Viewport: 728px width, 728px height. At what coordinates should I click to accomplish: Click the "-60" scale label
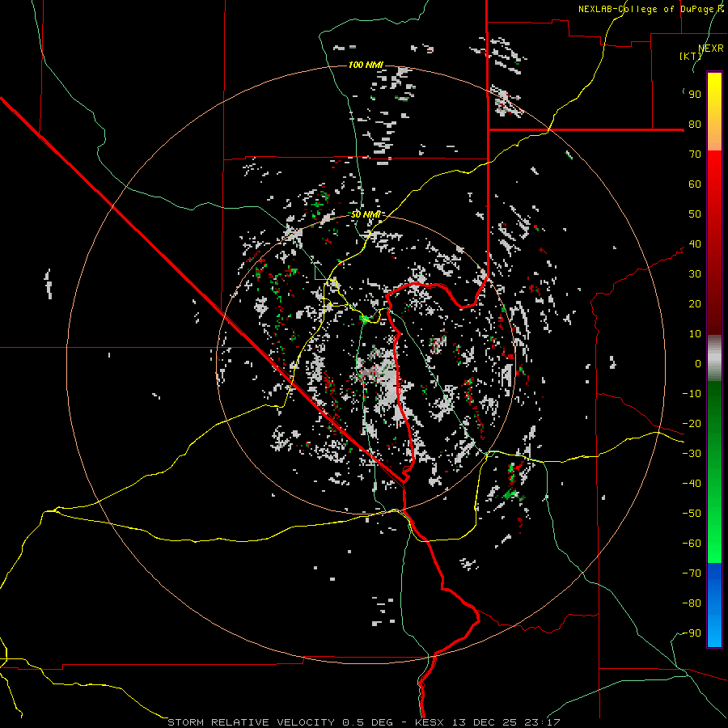click(x=692, y=544)
